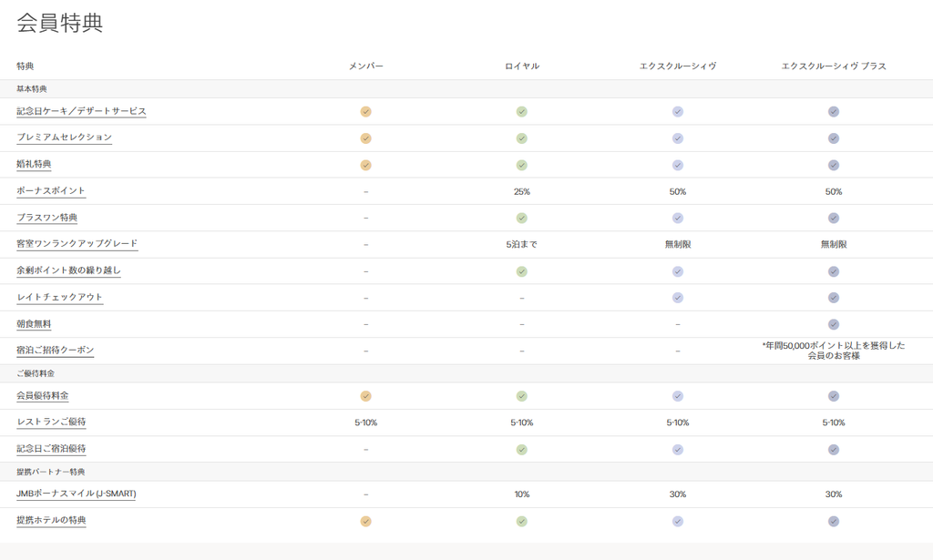Open the プレミアムセレクション benefit link
This screenshot has width=933, height=560.
(x=65, y=137)
